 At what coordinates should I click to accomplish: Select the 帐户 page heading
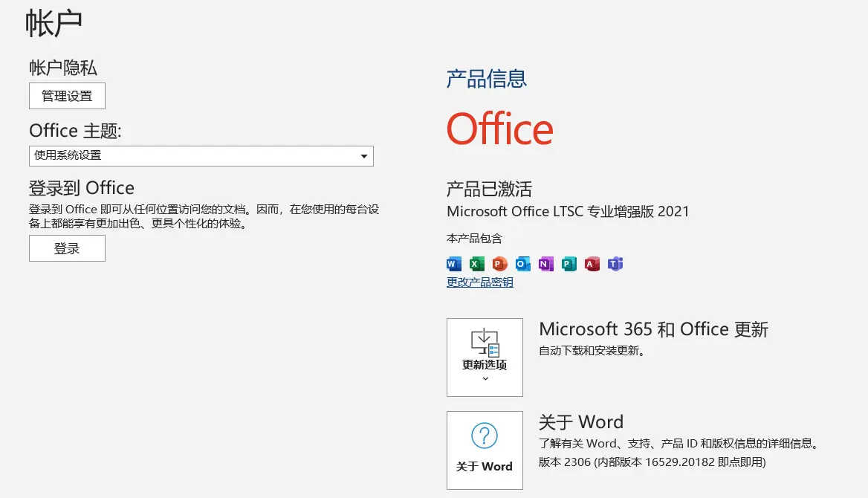(x=54, y=23)
